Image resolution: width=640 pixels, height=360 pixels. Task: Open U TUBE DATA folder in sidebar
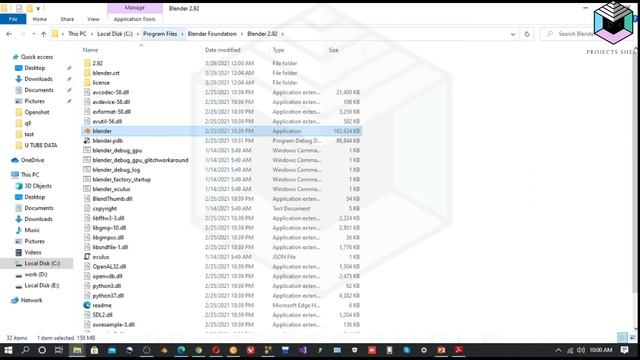[x=36, y=145]
